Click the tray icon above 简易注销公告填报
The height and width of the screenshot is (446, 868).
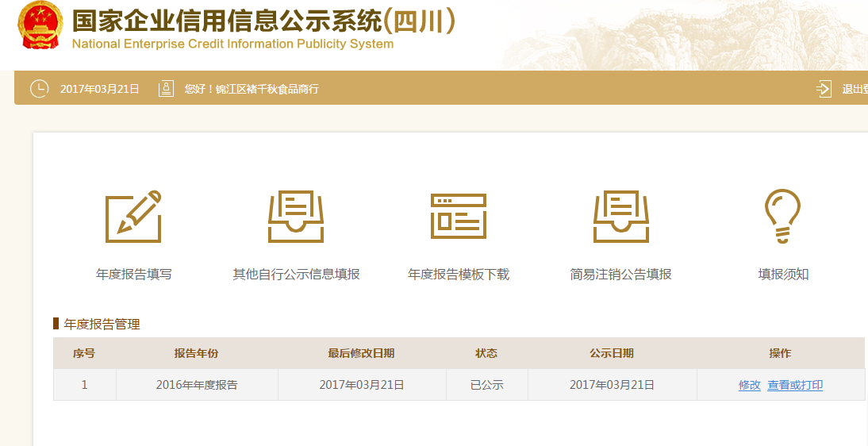pos(620,217)
